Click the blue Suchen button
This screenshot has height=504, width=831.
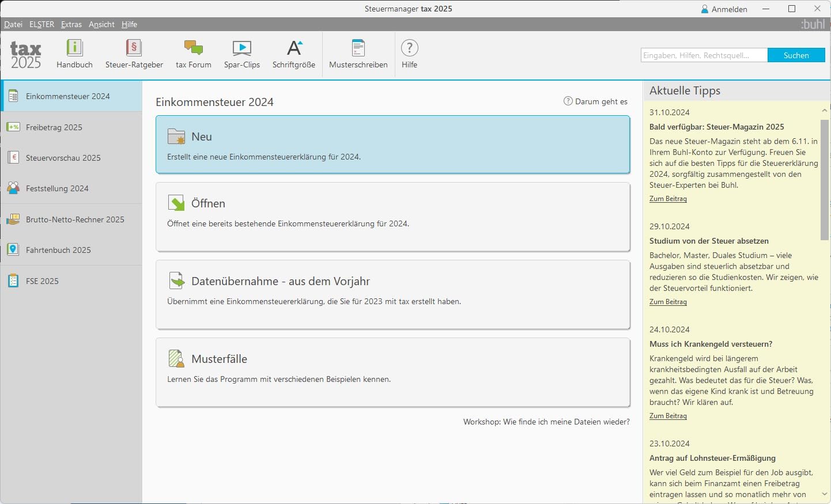(x=796, y=55)
